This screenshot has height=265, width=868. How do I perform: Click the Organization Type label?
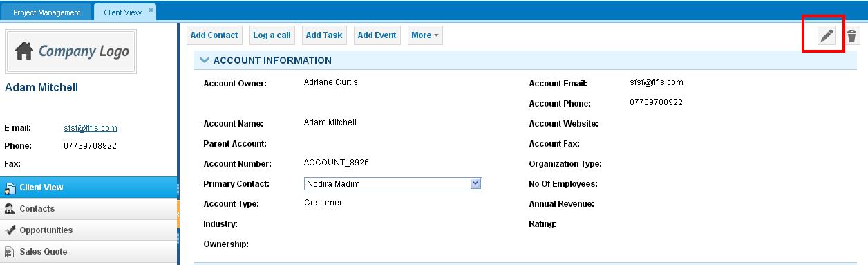tap(565, 164)
